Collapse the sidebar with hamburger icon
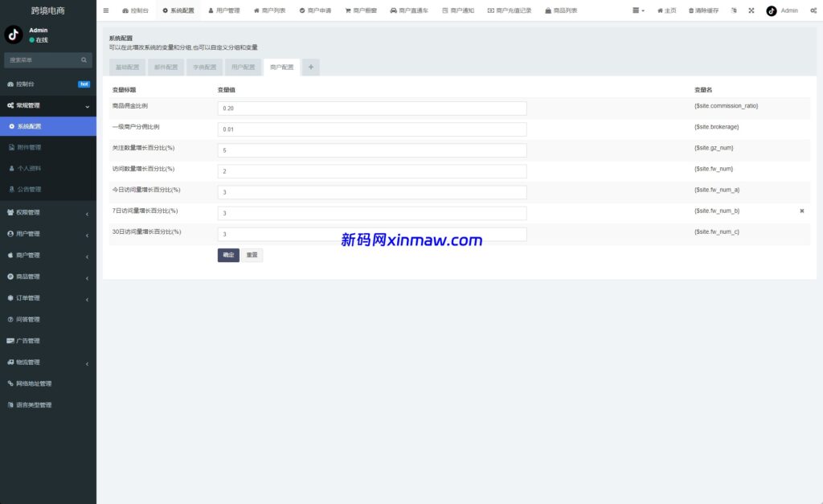This screenshot has width=823, height=504. point(105,10)
